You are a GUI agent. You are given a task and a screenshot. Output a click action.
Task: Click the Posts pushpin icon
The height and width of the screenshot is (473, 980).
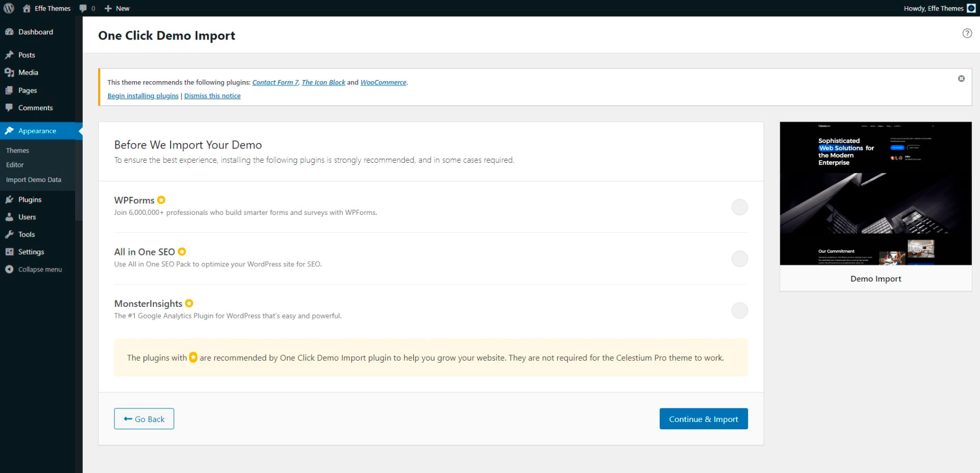coord(9,55)
